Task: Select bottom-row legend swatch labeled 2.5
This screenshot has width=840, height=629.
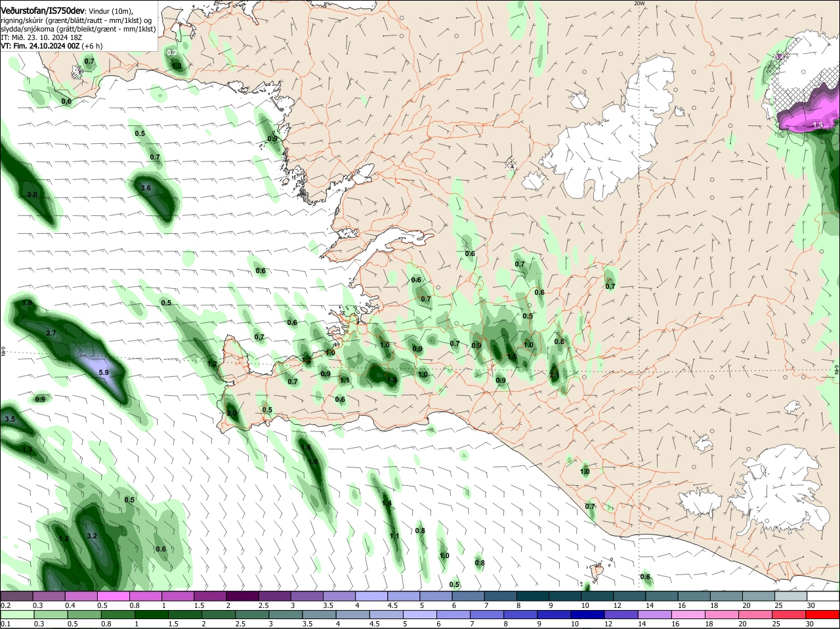Action: [253, 615]
